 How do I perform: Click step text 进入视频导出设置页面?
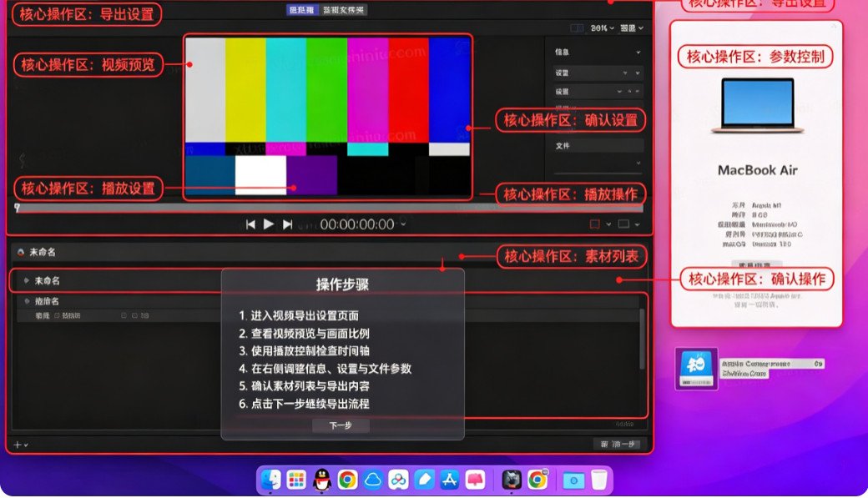[305, 315]
